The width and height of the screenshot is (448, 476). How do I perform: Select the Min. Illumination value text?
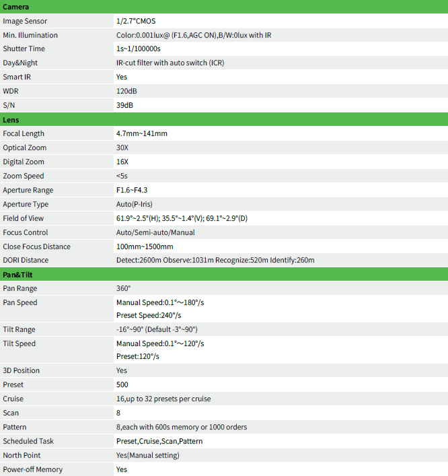tap(194, 35)
